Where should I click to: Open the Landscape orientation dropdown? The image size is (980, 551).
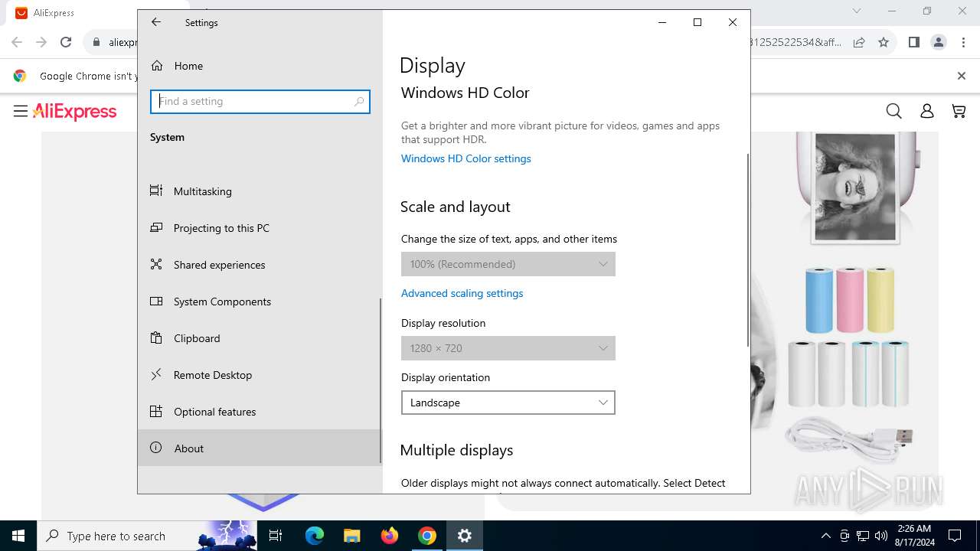click(x=508, y=403)
